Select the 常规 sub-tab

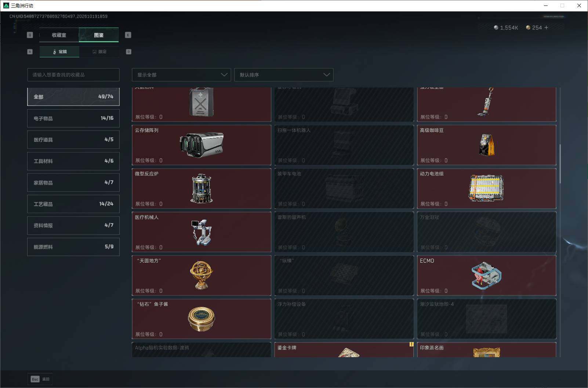coord(59,52)
